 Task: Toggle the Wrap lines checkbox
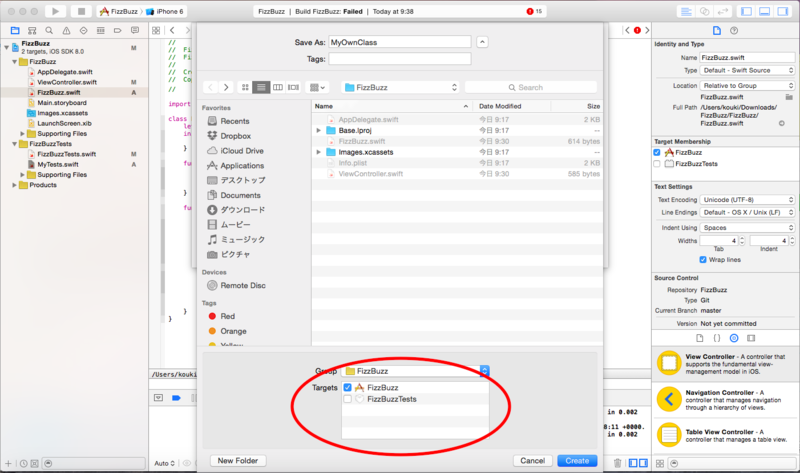(703, 260)
